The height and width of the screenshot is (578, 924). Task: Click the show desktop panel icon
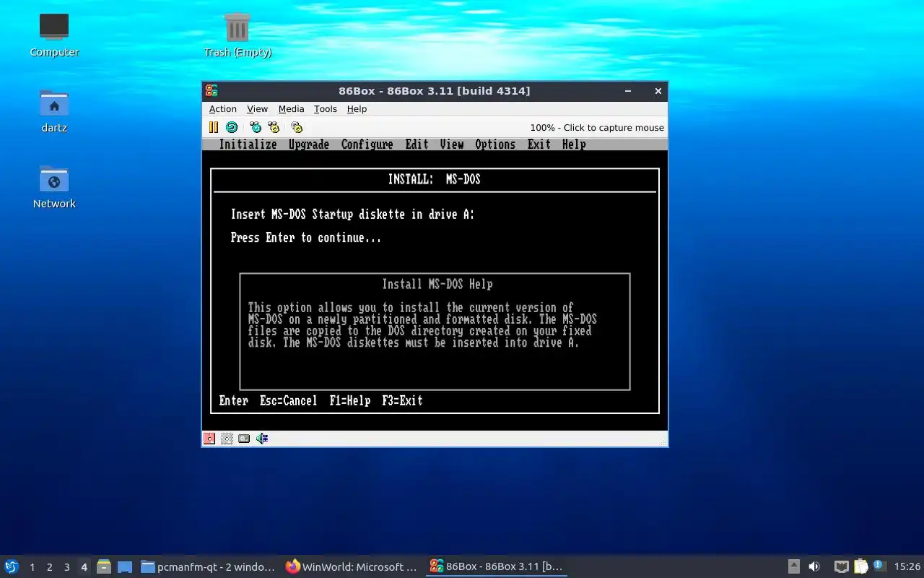click(125, 566)
